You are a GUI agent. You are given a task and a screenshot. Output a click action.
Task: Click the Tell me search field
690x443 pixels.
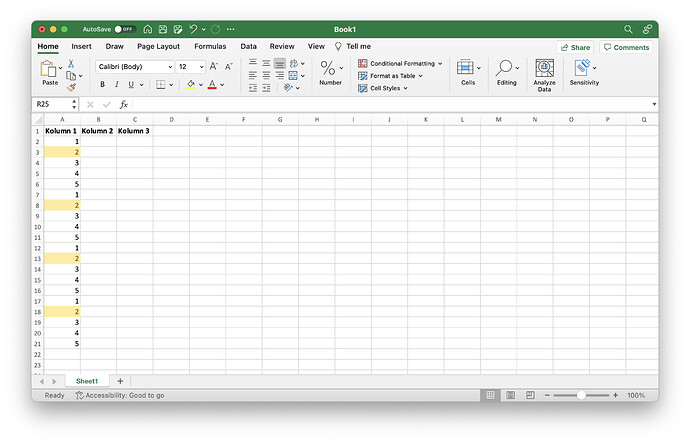[353, 46]
